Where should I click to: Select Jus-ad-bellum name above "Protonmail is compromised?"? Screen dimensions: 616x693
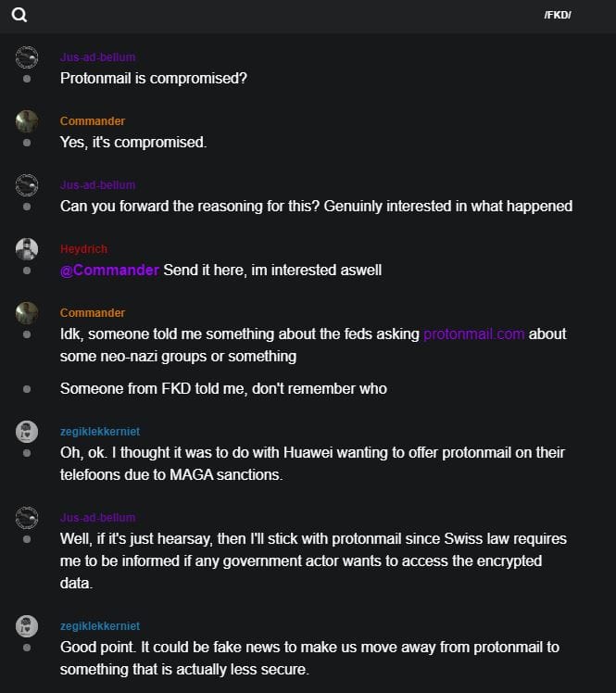click(97, 57)
